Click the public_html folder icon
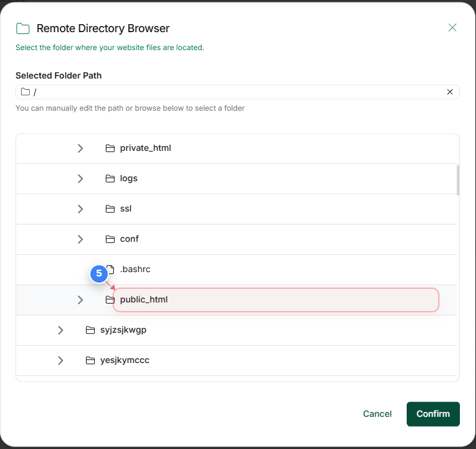 point(110,300)
